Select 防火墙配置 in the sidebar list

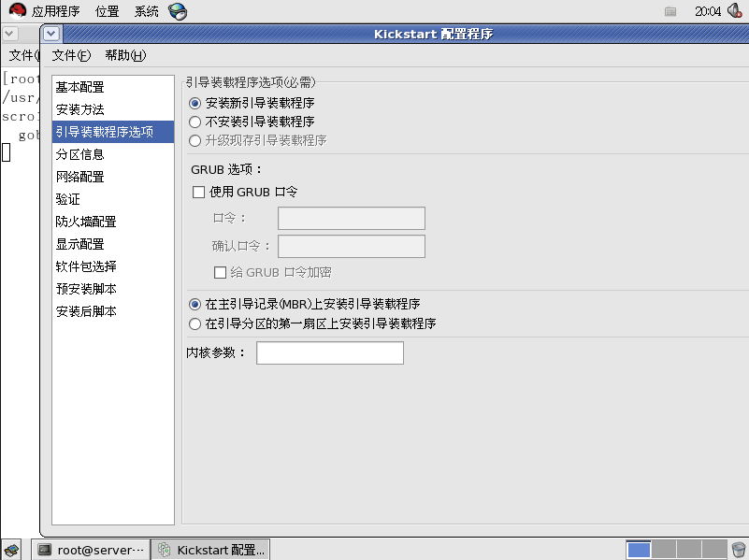point(113,222)
